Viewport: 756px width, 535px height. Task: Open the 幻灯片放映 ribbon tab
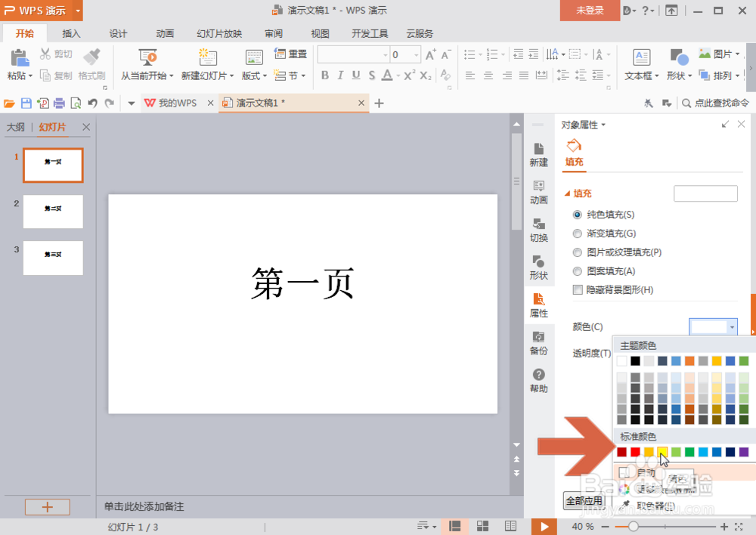219,34
